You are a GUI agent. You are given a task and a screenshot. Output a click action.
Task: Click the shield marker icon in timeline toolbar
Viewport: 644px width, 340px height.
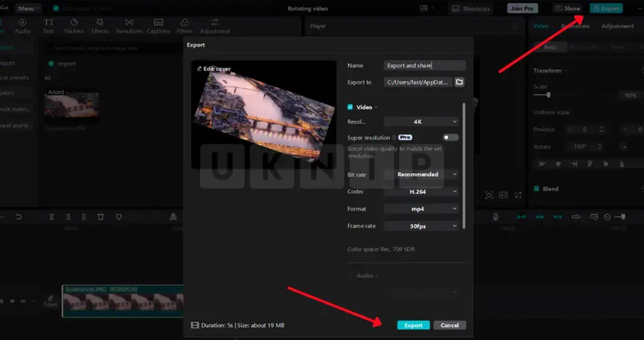pyautogui.click(x=119, y=217)
